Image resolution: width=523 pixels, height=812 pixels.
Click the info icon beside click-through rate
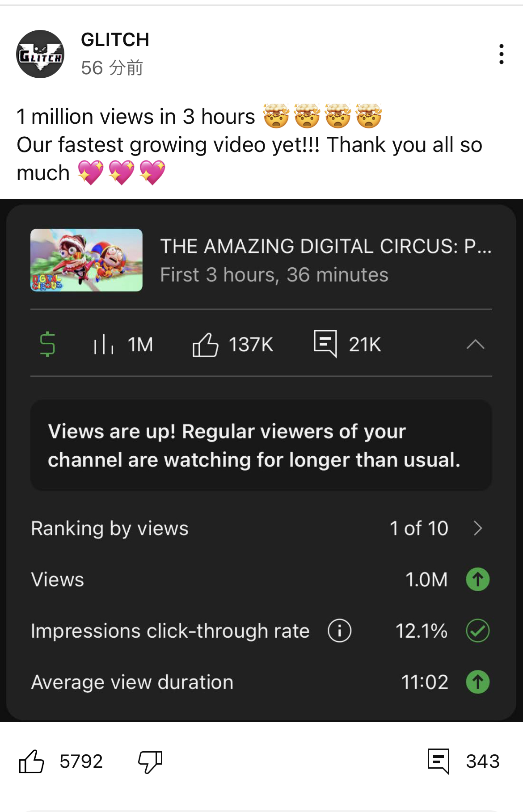click(340, 631)
